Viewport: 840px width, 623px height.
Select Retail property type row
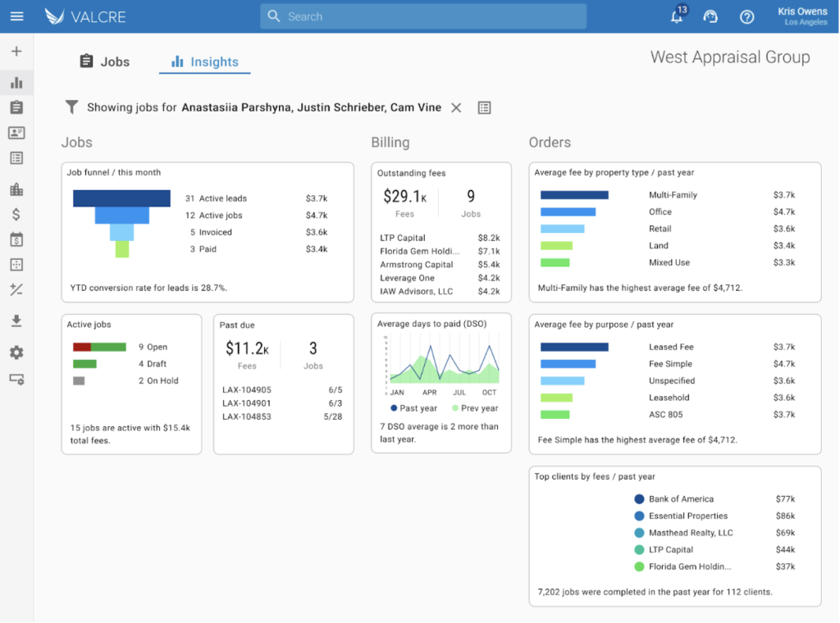(668, 229)
